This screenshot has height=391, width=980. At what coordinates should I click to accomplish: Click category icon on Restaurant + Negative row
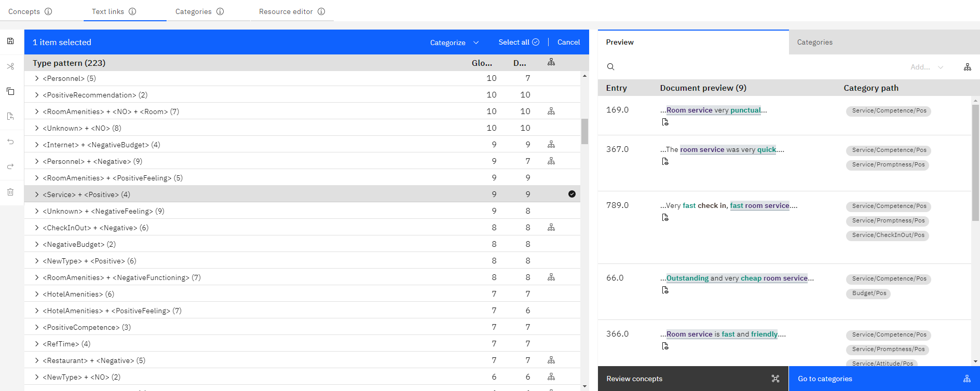[x=551, y=360]
